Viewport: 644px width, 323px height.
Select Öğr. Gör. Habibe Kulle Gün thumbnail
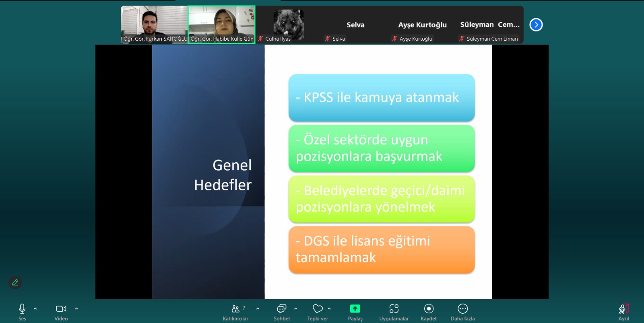221,24
